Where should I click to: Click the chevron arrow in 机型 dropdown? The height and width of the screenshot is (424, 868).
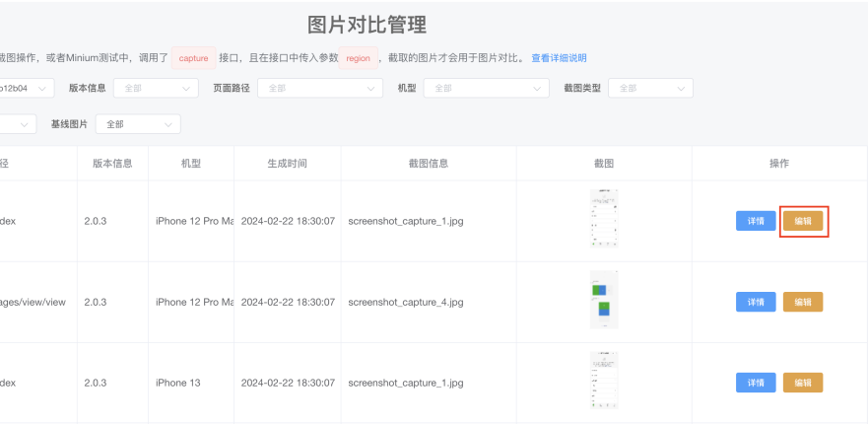tap(536, 88)
